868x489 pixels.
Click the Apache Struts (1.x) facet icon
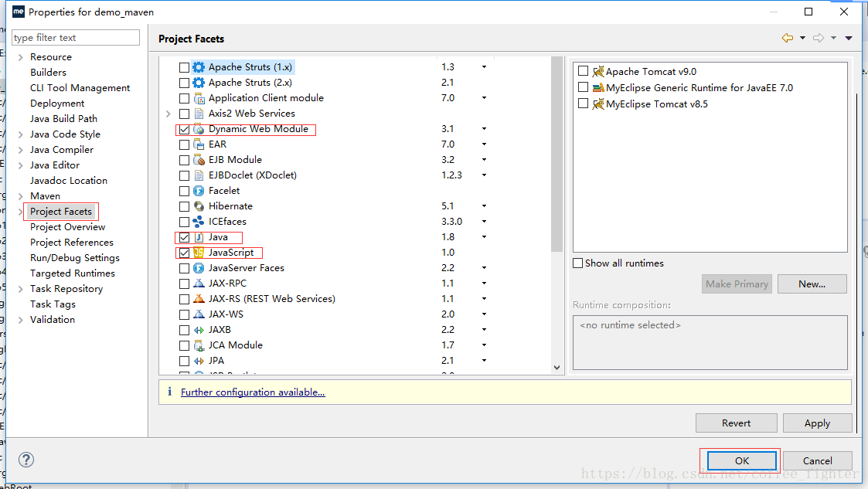[199, 67]
